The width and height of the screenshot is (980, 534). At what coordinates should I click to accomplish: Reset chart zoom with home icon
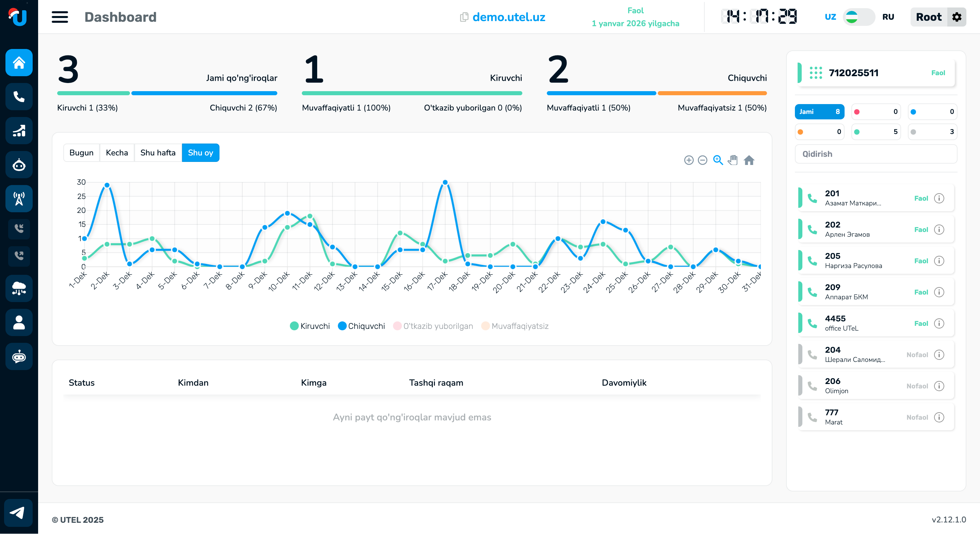click(x=749, y=160)
